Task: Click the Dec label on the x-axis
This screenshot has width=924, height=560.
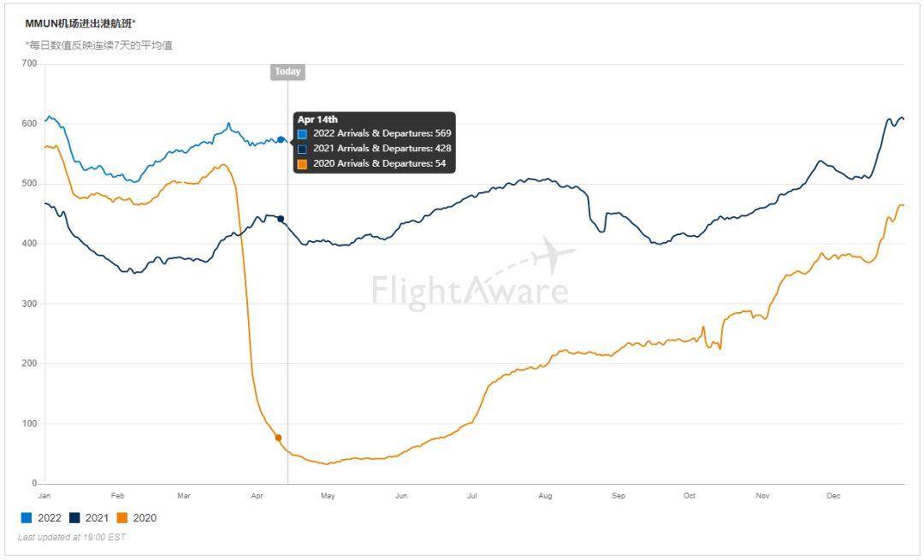Action: point(833,496)
